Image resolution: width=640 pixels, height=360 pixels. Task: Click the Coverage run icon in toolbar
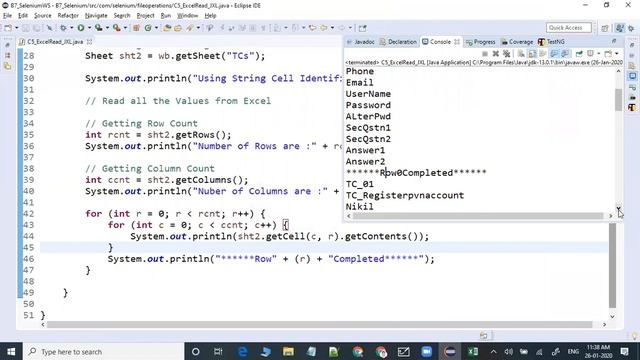click(98, 28)
